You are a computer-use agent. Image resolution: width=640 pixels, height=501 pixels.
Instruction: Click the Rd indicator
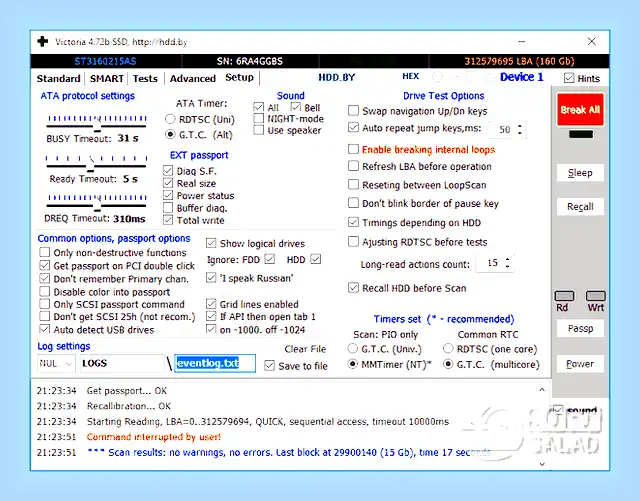coord(564,296)
